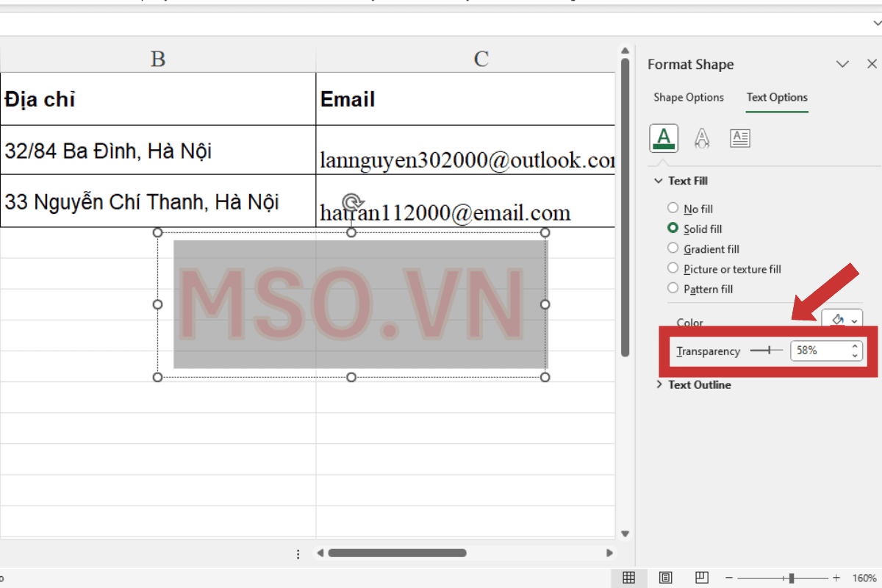Close the Format Shape pane
Image resolution: width=882 pixels, height=588 pixels.
(872, 64)
